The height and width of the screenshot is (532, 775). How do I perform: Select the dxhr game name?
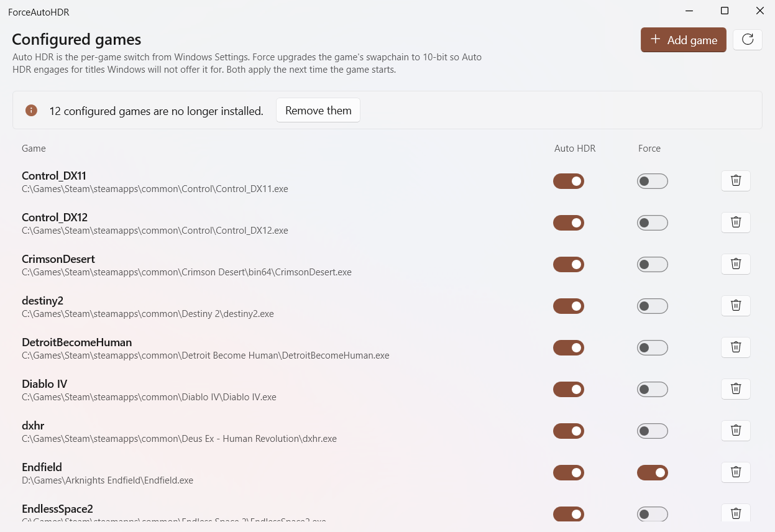[x=33, y=426]
